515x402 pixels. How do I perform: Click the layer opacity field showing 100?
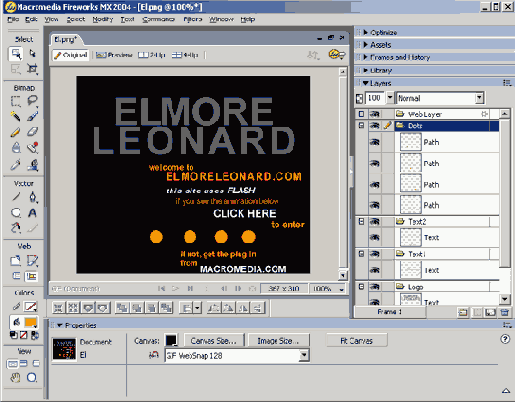coord(374,98)
